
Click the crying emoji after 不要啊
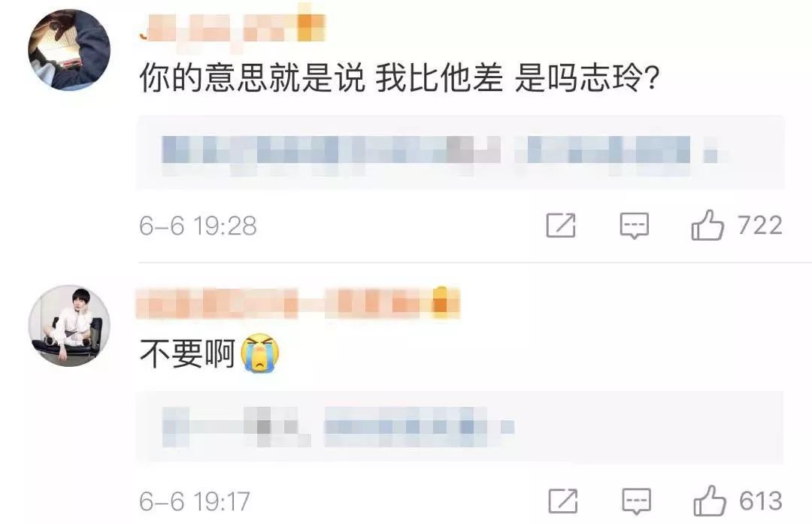[262, 353]
